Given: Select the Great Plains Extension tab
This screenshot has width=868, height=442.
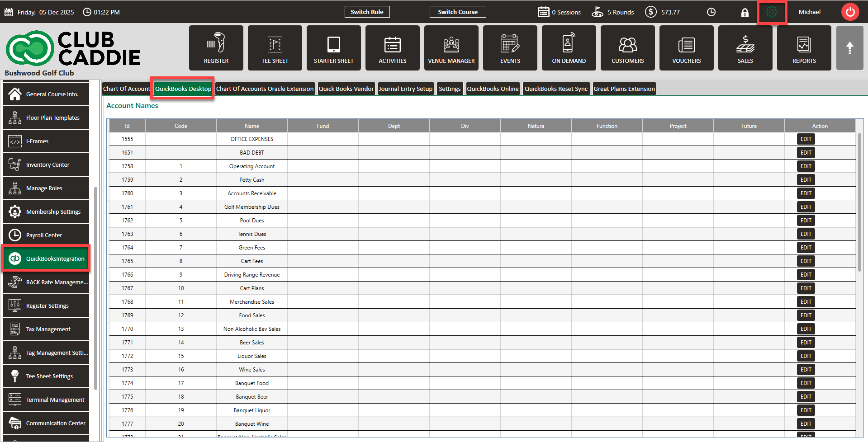Looking at the screenshot, I should pos(624,89).
